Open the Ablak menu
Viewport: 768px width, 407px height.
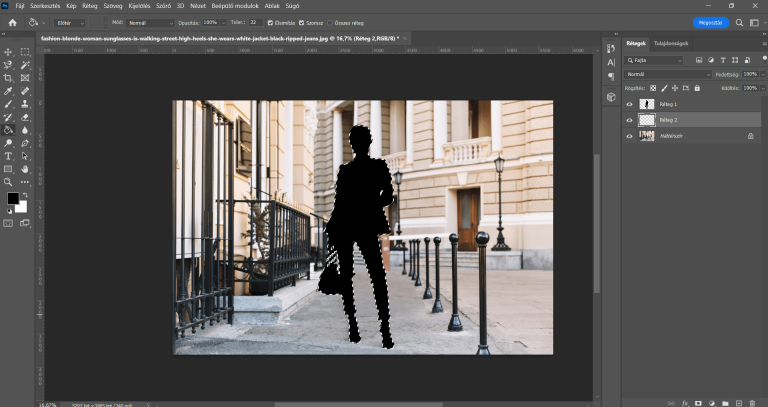click(272, 6)
